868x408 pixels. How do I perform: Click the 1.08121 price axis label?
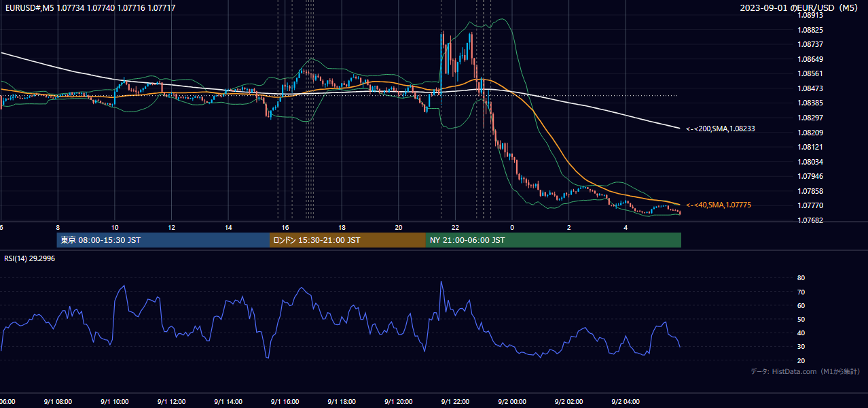tap(811, 147)
